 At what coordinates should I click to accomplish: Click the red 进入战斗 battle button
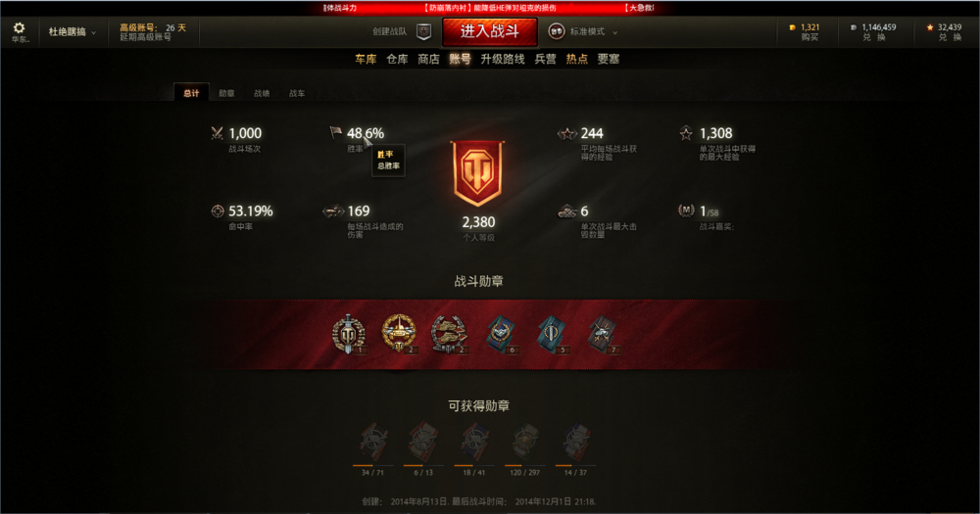pyautogui.click(x=490, y=32)
